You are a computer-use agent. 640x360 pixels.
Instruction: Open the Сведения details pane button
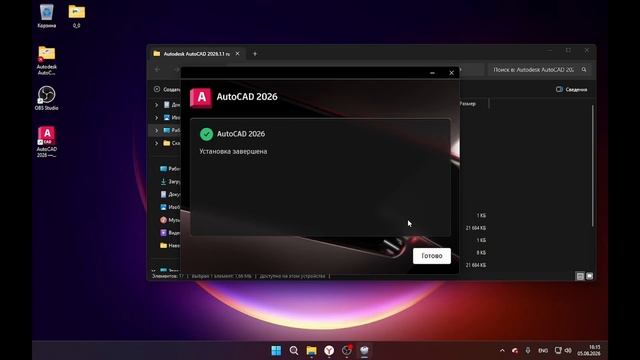[x=571, y=89]
